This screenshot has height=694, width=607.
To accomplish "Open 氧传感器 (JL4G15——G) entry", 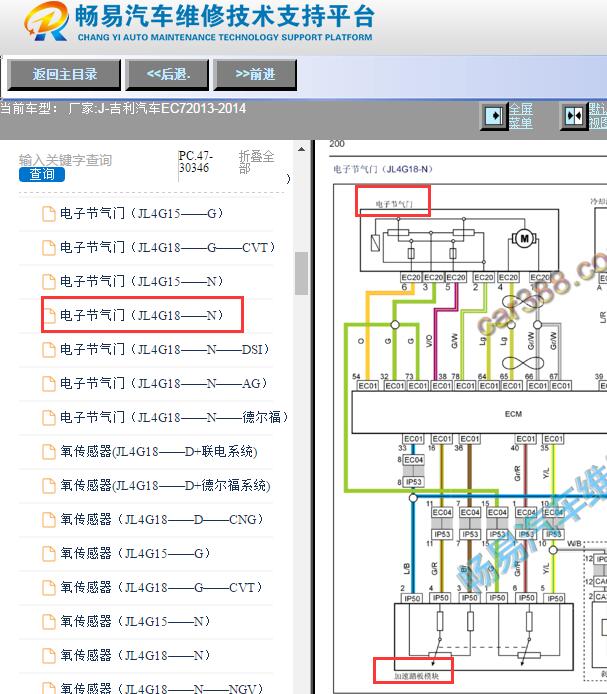I will tap(135, 553).
